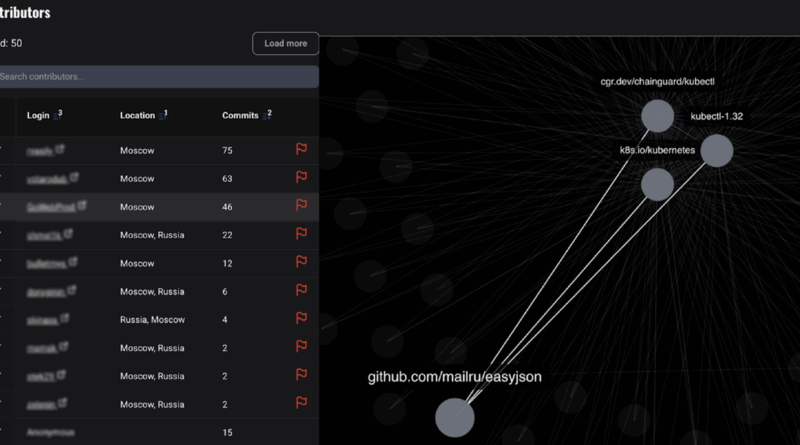Select the kubectl-1.32 graph node circle
Viewport: 800px width, 445px height.
coord(717,151)
